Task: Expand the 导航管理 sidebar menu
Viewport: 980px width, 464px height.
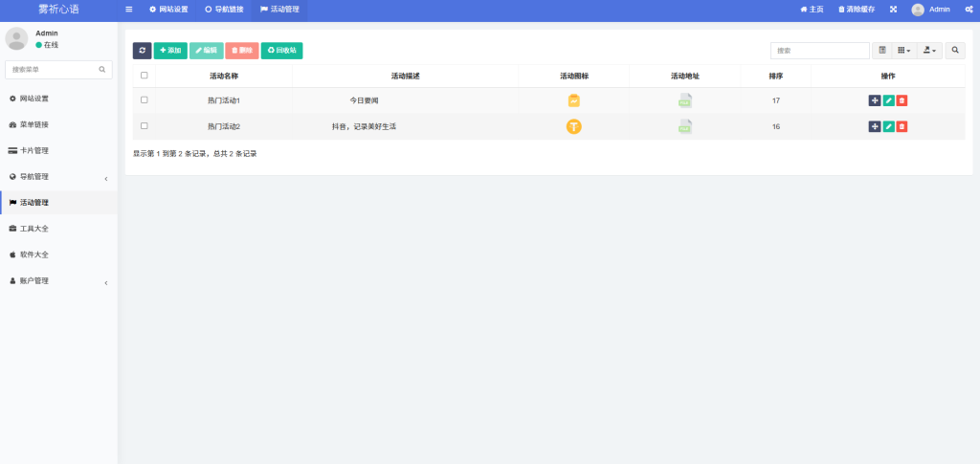Action: 57,177
